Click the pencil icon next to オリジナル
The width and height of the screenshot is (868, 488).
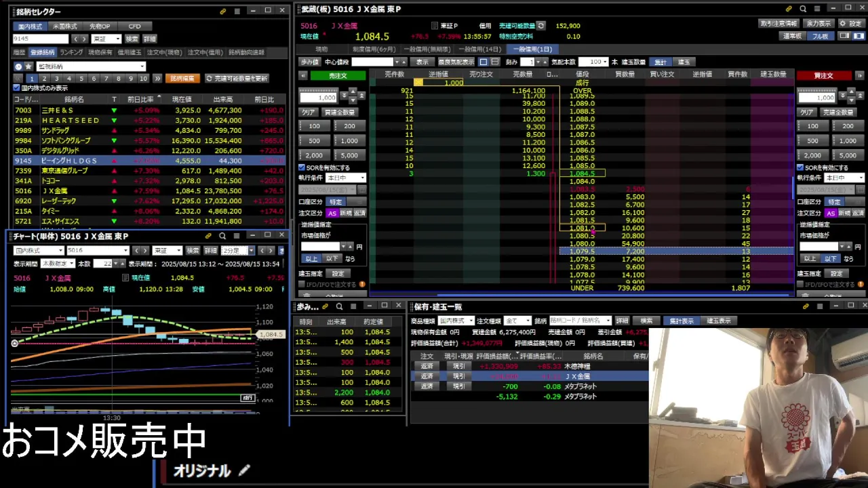[244, 470]
